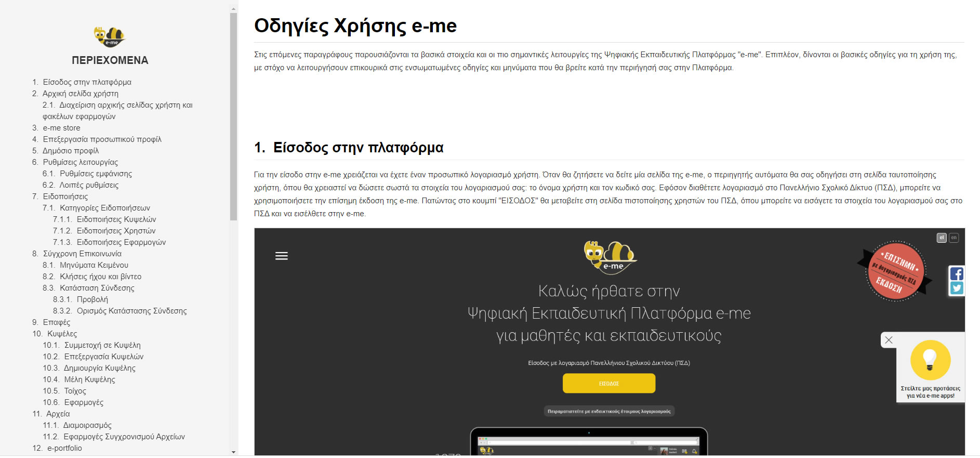Open 'Δημιουργία Κυψέλης' contents link
980x458 pixels.
click(99, 368)
